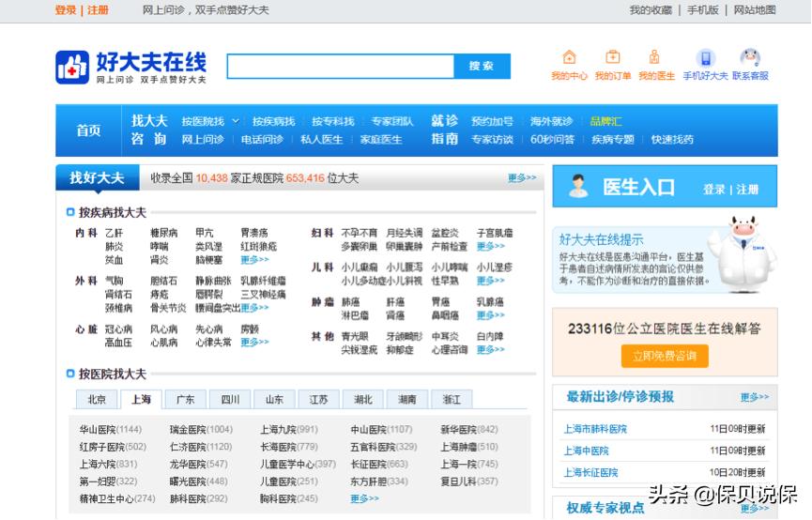Click the cow doctor mascot image
This screenshot has height=520, width=812.
click(x=743, y=253)
